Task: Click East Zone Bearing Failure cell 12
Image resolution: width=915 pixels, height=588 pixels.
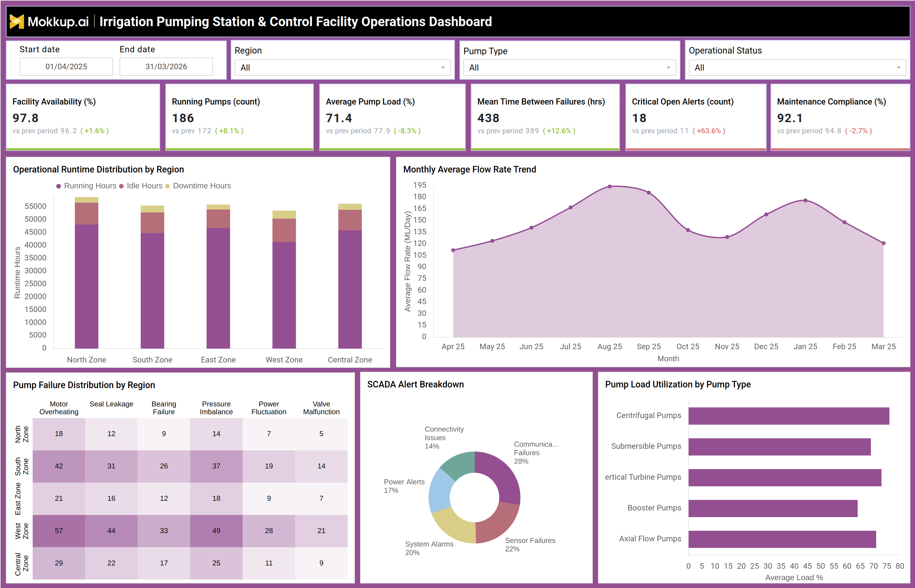Action: [x=164, y=498]
